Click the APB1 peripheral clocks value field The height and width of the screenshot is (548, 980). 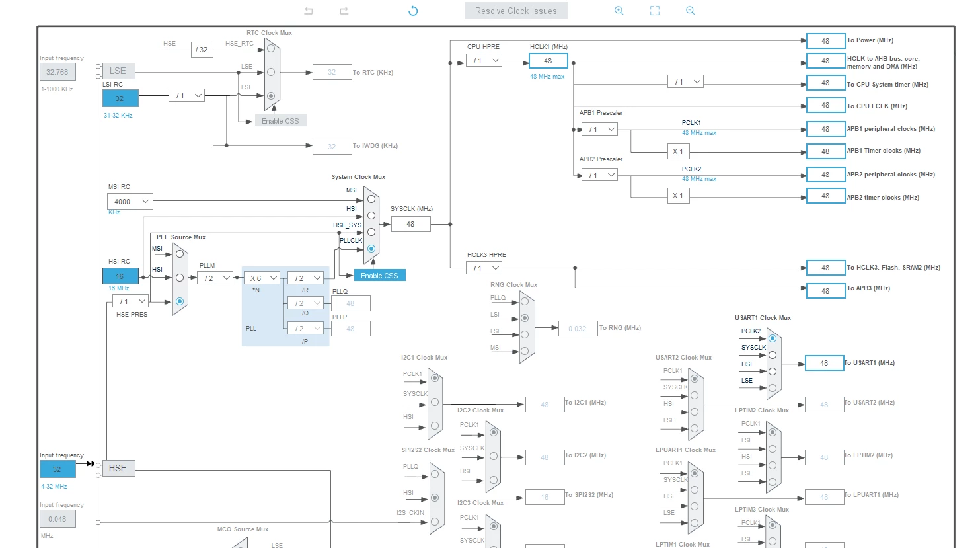click(x=826, y=129)
